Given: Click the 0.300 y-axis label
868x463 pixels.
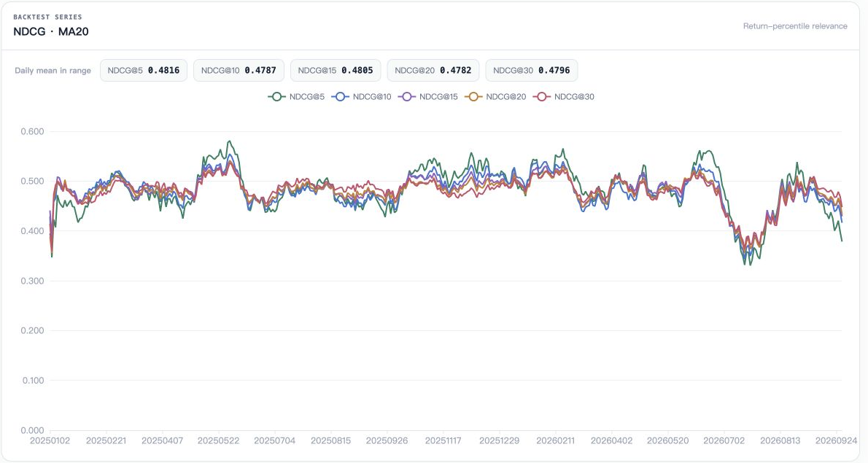Looking at the screenshot, I should point(32,281).
